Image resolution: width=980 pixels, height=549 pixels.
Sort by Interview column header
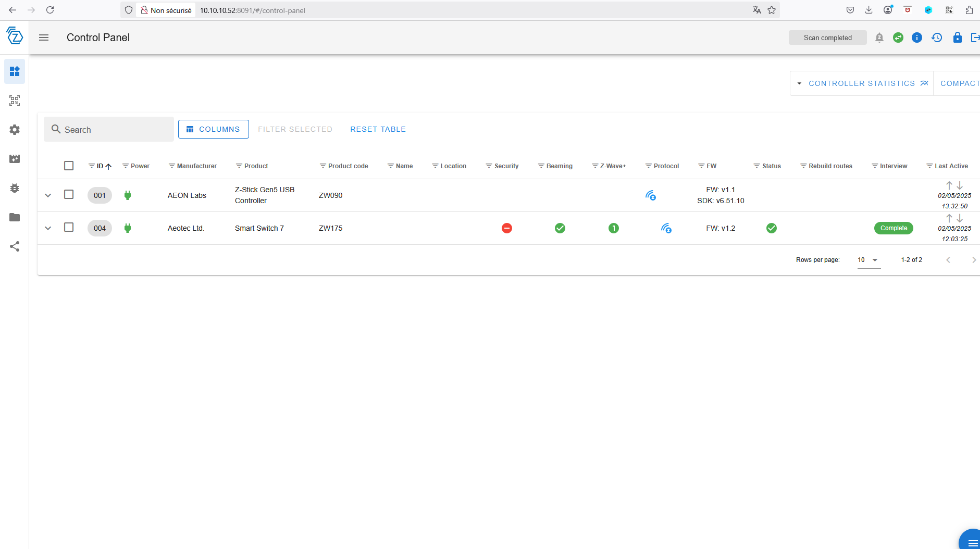[894, 166]
